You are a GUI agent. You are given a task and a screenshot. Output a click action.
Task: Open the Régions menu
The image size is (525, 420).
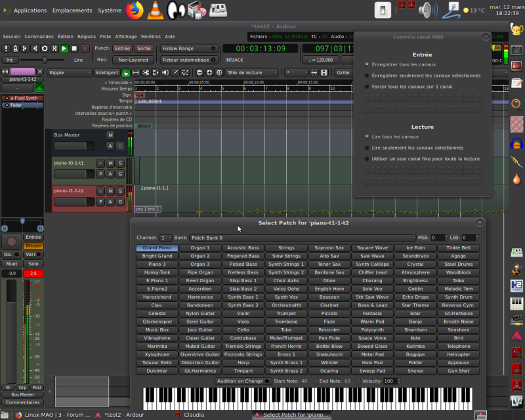86,37
